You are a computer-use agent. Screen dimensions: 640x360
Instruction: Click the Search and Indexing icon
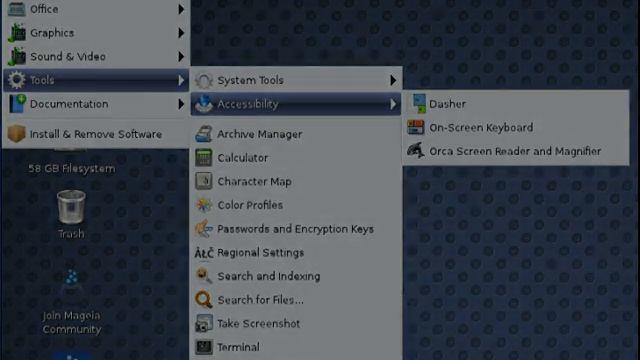click(204, 276)
